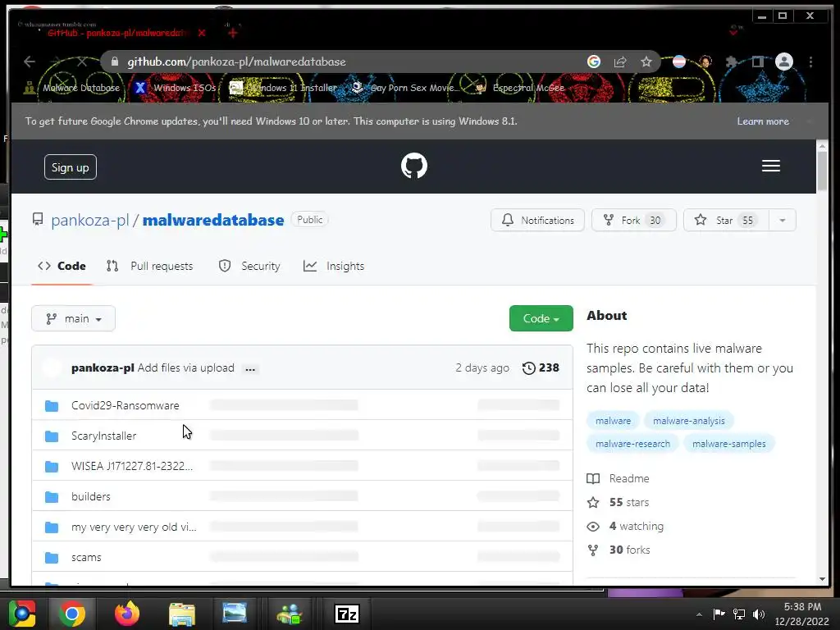Switch to the Pull requests tab

(x=149, y=266)
